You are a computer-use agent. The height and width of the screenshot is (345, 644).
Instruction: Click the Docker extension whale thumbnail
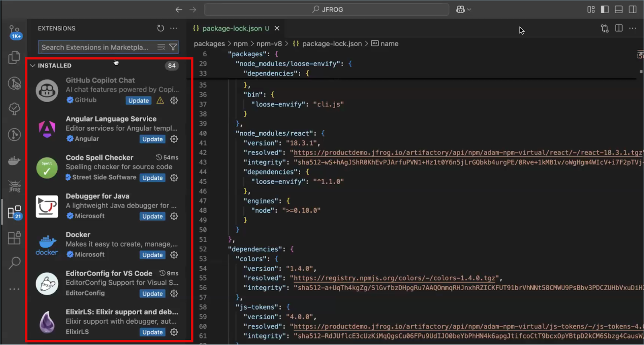tap(47, 245)
